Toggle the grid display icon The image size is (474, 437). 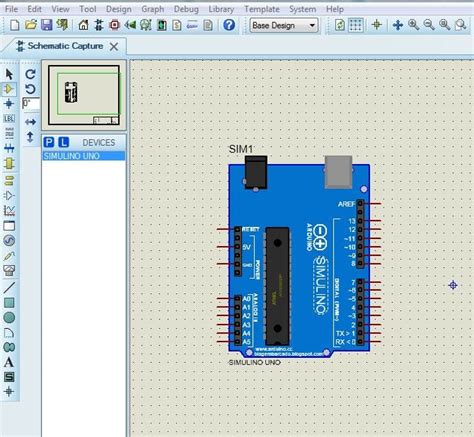coord(356,25)
